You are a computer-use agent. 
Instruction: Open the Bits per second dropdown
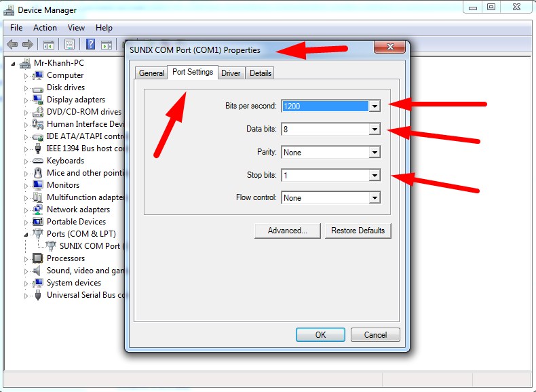click(375, 106)
